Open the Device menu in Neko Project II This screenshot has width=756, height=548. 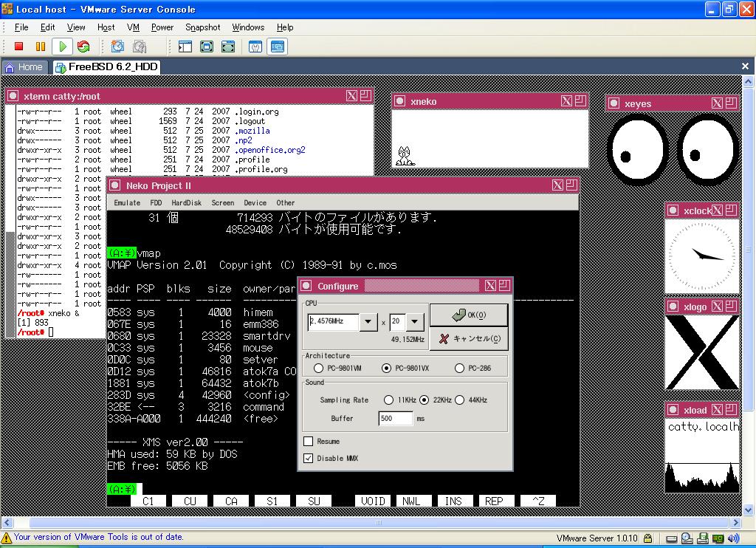255,203
